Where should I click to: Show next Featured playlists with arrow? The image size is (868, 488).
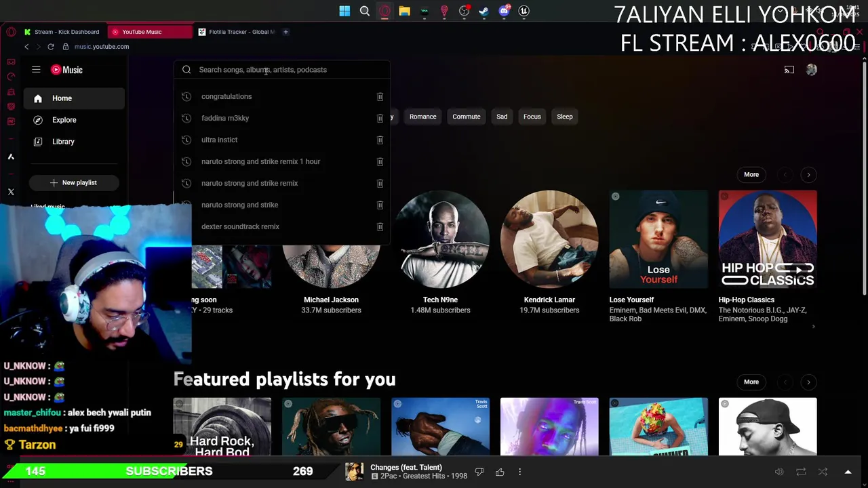tap(808, 382)
